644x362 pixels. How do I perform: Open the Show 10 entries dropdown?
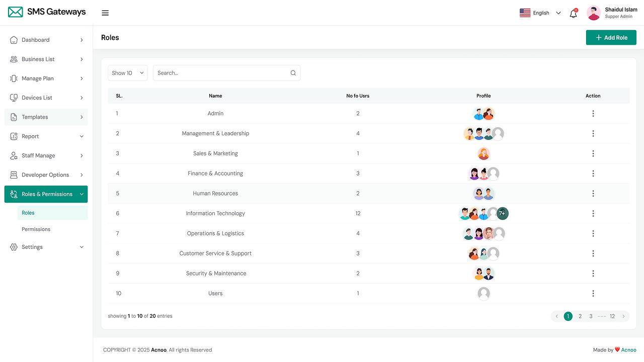click(128, 73)
